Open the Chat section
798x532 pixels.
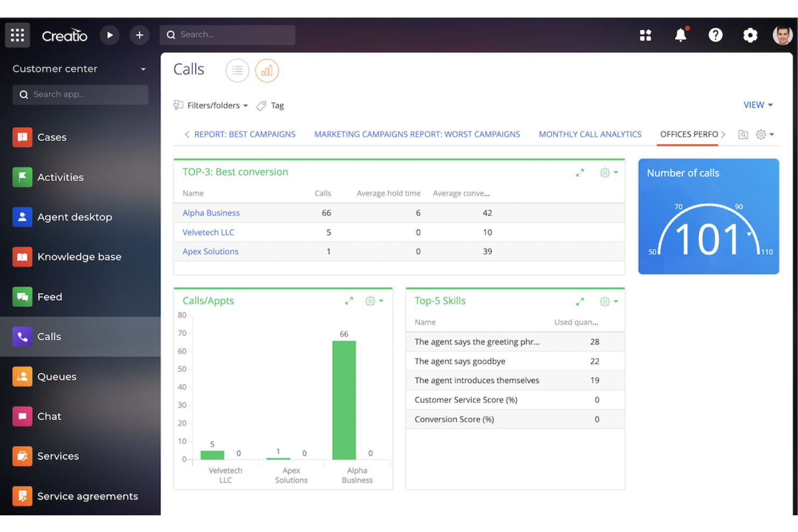[49, 416]
